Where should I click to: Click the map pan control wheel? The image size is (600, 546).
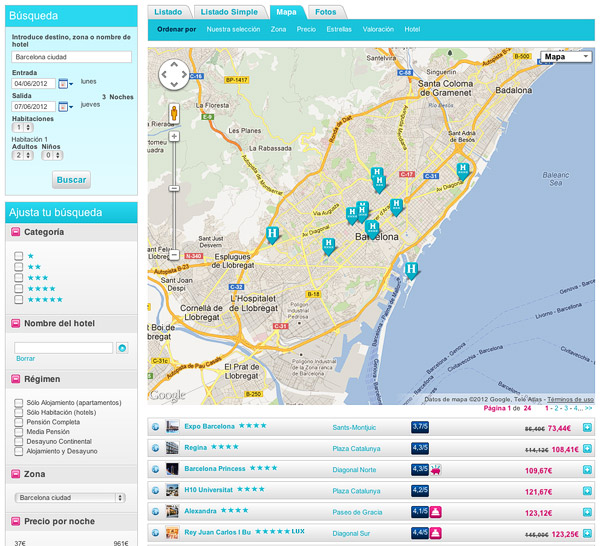pyautogui.click(x=174, y=75)
